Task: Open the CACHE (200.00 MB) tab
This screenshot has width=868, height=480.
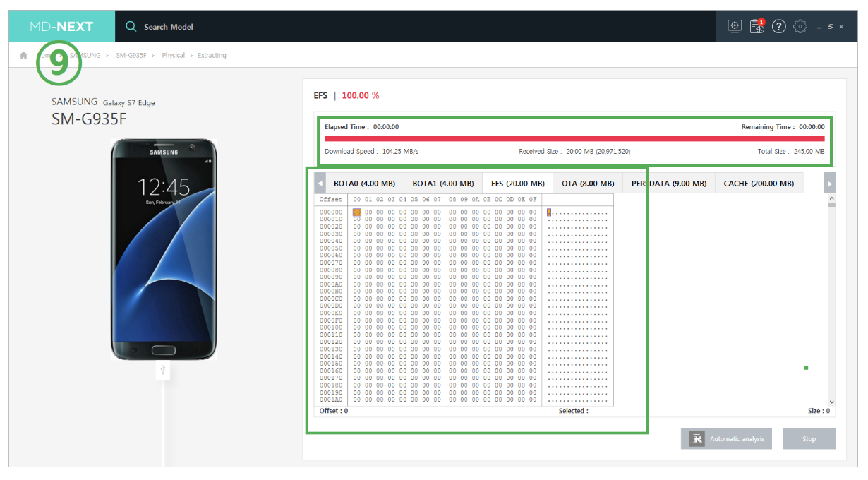Action: 759,184
